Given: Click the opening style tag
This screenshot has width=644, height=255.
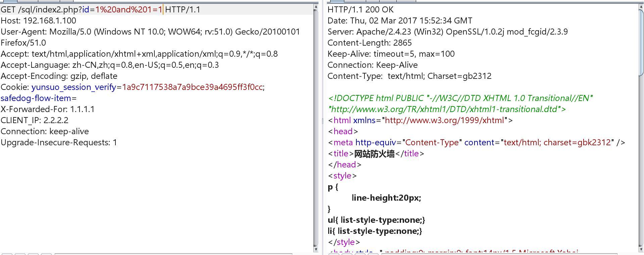Looking at the screenshot, I should coord(342,175).
